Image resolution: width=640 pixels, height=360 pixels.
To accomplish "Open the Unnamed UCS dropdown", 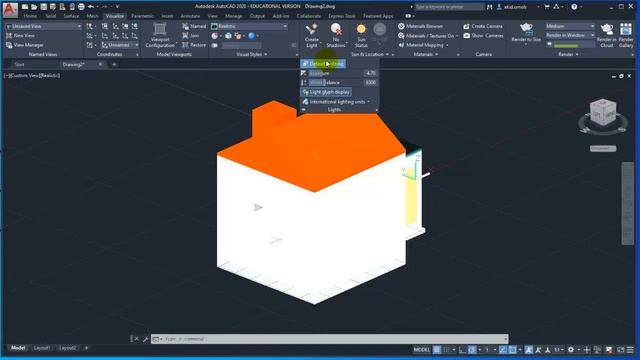I will (x=120, y=45).
